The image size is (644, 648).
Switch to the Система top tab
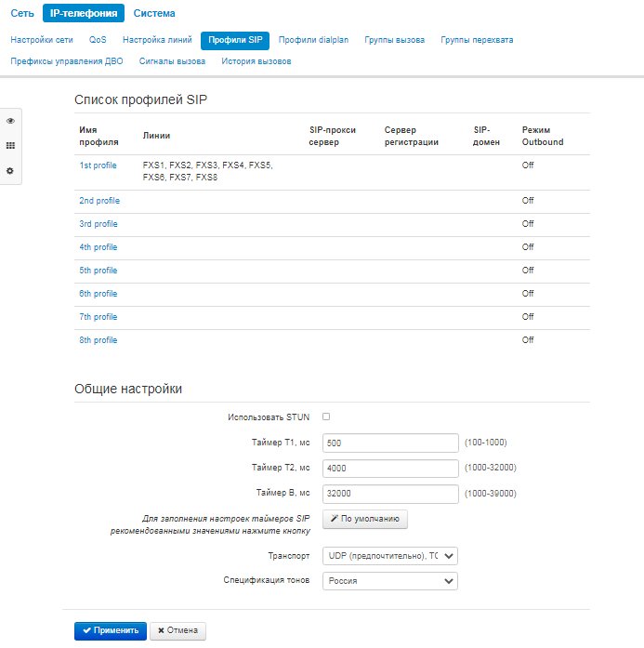154,13
